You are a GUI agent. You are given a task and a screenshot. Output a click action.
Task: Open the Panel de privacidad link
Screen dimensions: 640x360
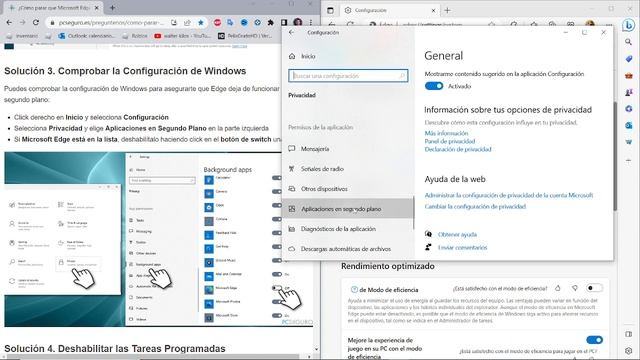(x=450, y=141)
